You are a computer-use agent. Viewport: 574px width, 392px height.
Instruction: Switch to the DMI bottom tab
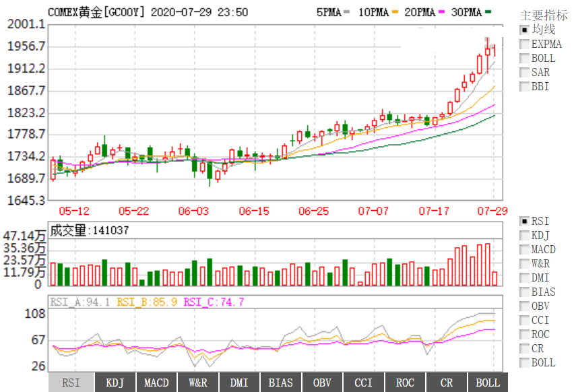pos(239,383)
